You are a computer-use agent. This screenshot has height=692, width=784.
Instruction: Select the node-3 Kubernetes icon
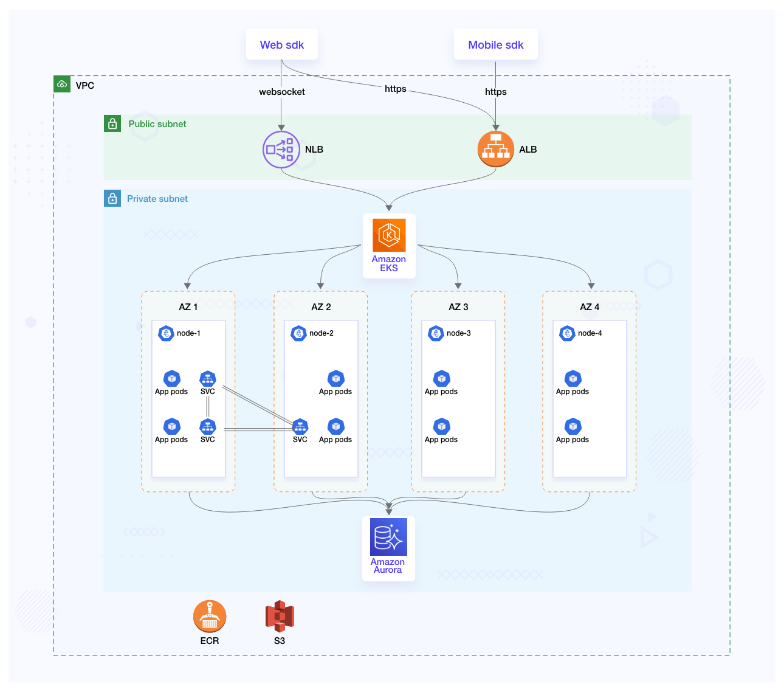436,333
